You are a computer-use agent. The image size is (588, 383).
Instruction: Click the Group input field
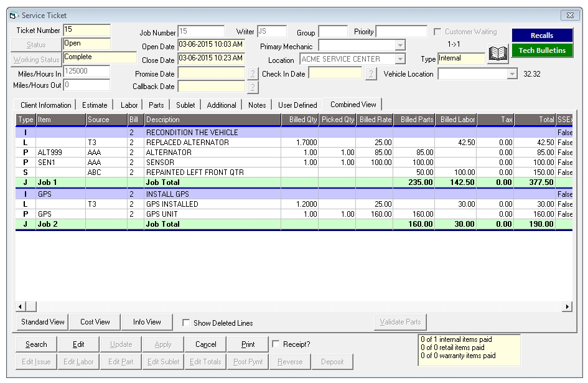tap(333, 32)
